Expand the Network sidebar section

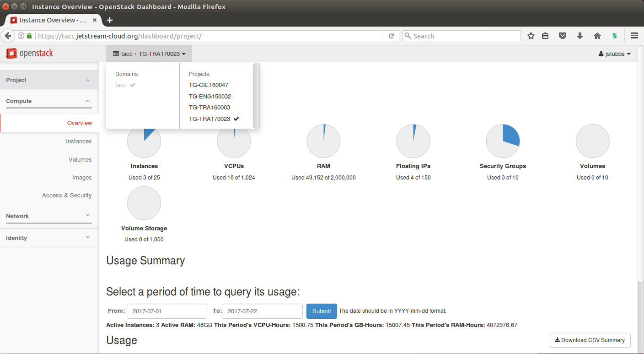coord(49,216)
